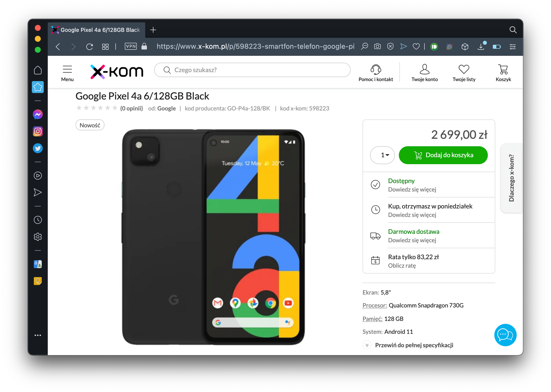
Task: Open Pomoc i kontakt headset icon
Action: pos(375,73)
